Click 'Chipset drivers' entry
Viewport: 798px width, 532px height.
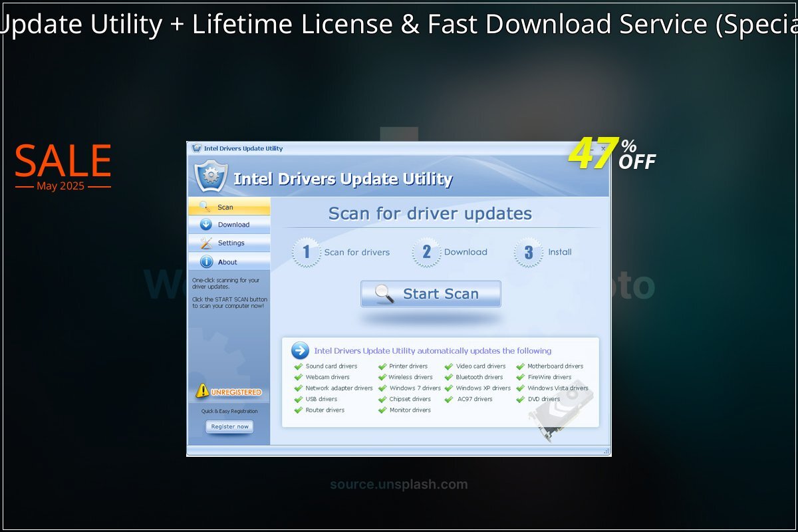tap(410, 399)
